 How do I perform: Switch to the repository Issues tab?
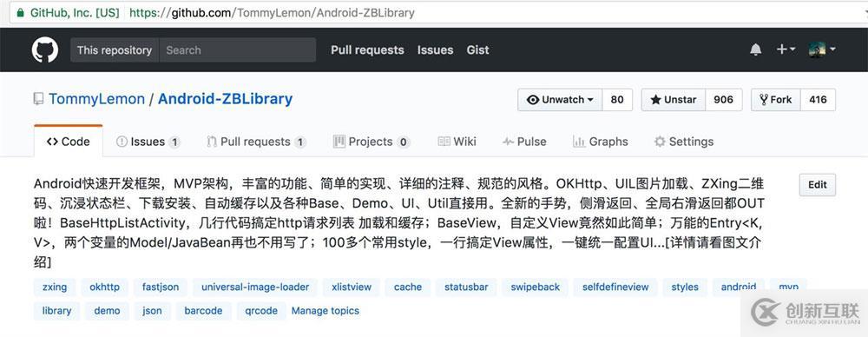(148, 142)
